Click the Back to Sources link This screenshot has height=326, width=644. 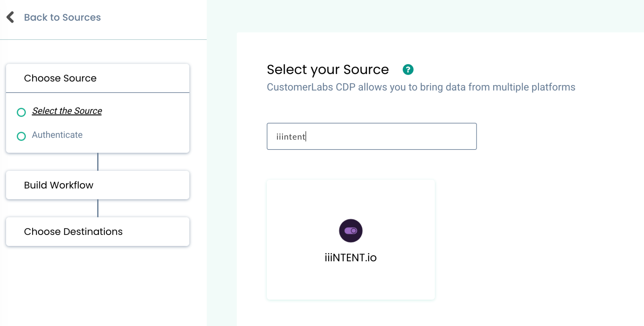tap(62, 17)
